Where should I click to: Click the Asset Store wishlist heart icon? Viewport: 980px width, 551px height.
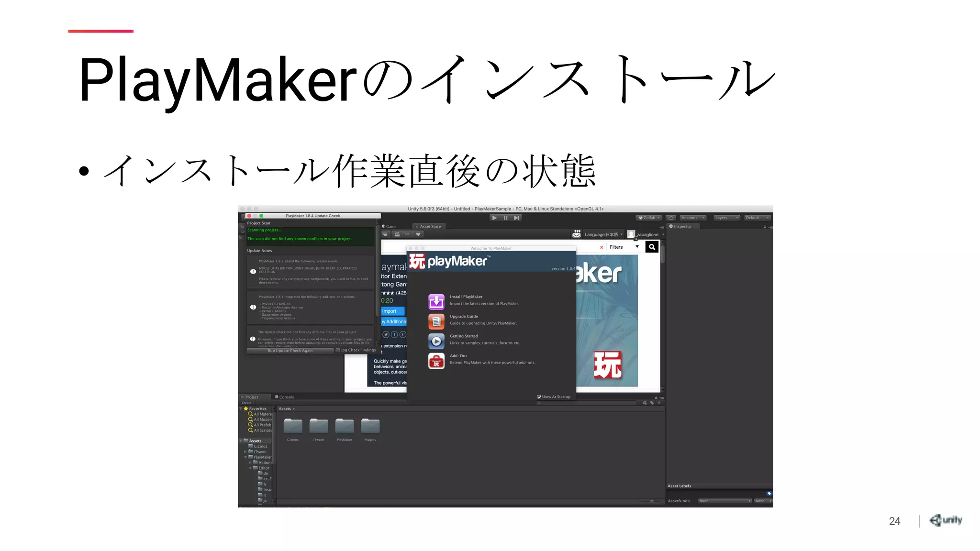(x=418, y=234)
